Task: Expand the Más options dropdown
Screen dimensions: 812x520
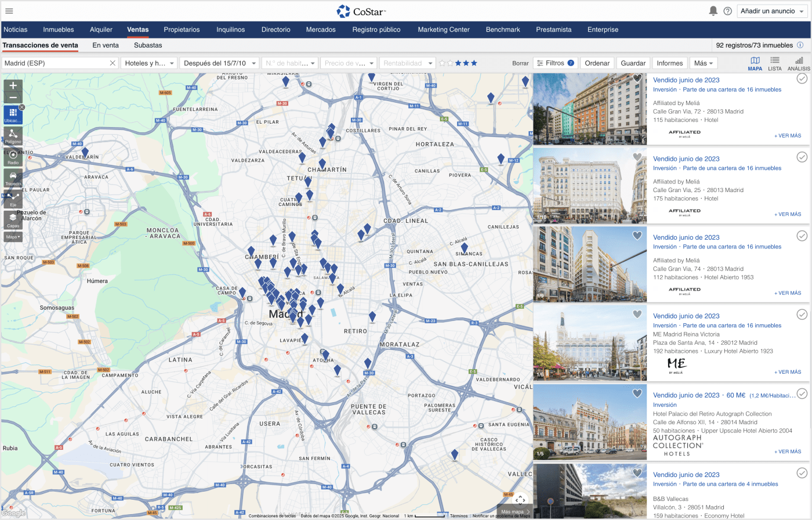Action: click(x=704, y=63)
